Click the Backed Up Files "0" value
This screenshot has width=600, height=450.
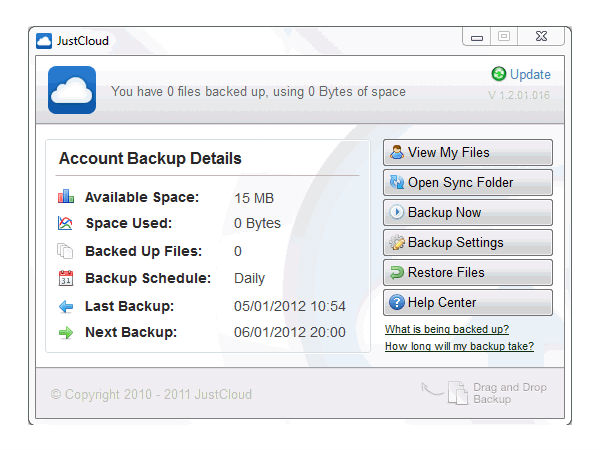pyautogui.click(x=238, y=251)
